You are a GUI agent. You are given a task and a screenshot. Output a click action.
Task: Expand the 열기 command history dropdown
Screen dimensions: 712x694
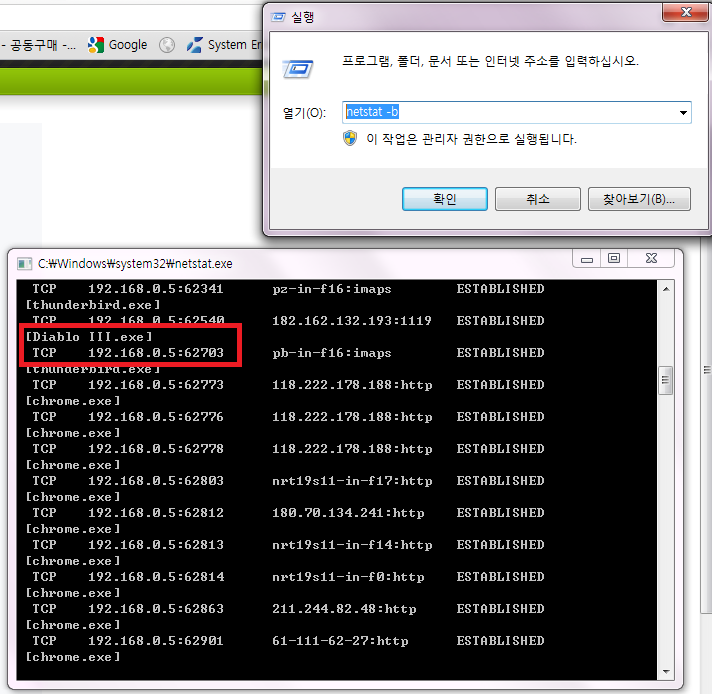coord(683,112)
